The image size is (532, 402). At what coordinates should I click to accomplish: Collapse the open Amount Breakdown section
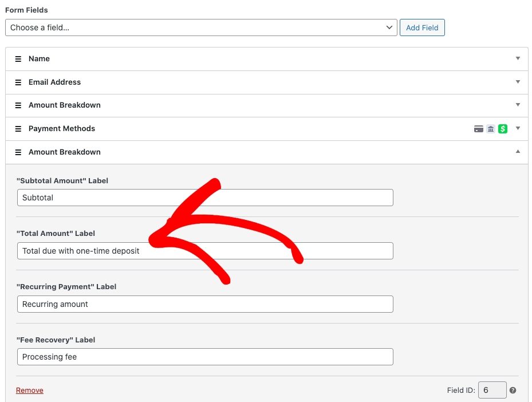pyautogui.click(x=518, y=152)
